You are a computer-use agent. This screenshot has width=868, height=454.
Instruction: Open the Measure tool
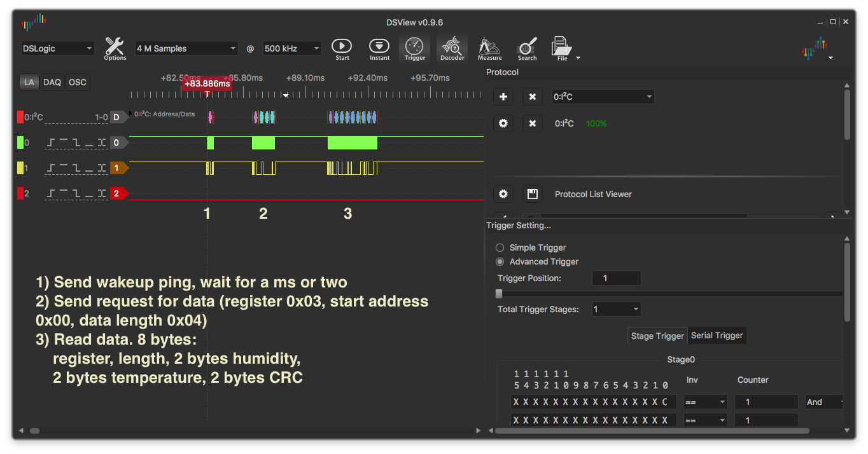(x=489, y=48)
